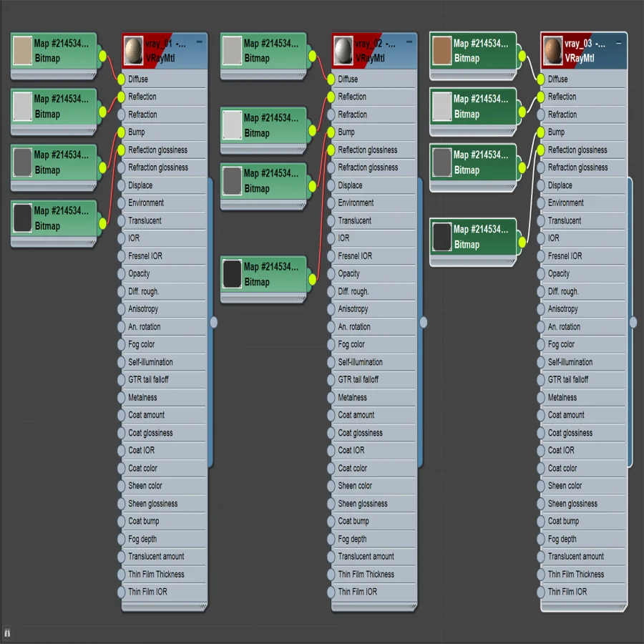Click the pause icon in the bottom-left corner
The width and height of the screenshot is (644, 644).
point(7,633)
